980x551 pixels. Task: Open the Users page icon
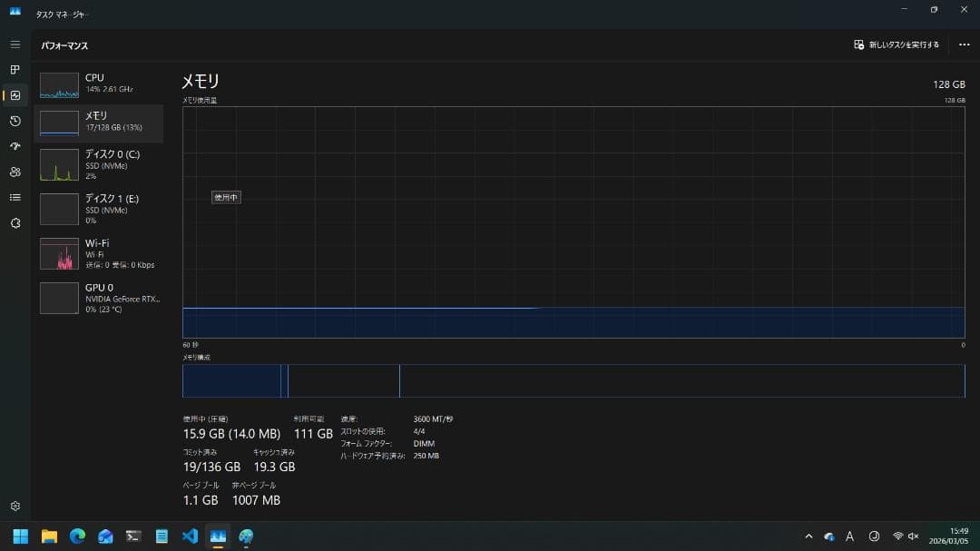click(x=15, y=172)
